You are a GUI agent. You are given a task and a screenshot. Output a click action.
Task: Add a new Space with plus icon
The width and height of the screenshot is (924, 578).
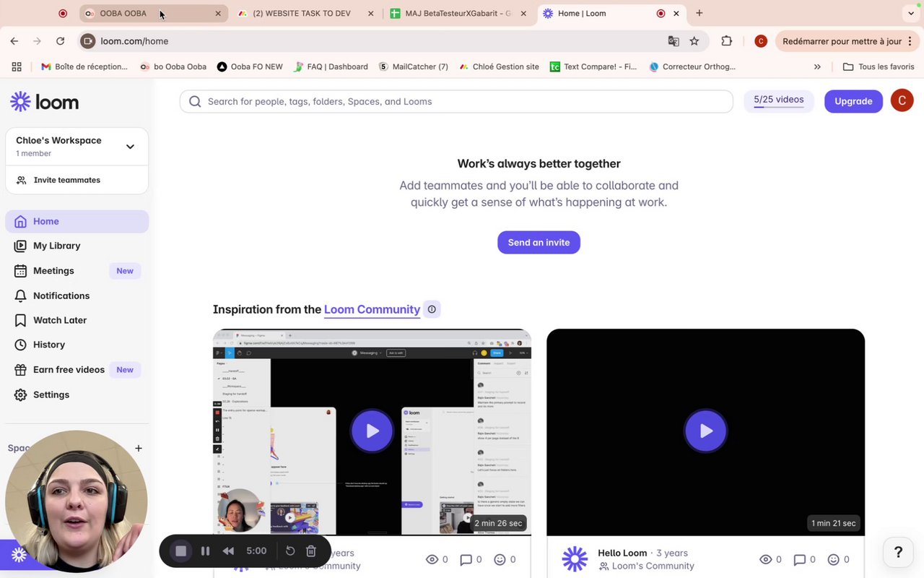(139, 448)
